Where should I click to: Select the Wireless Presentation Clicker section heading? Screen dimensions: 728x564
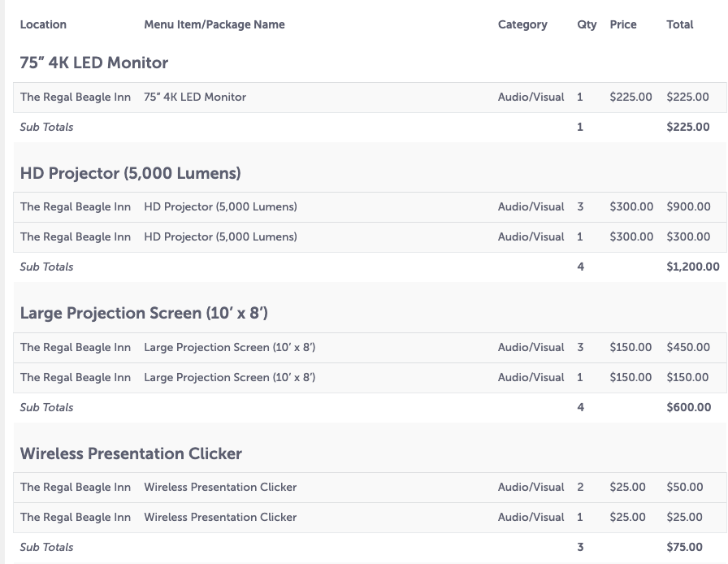(131, 453)
